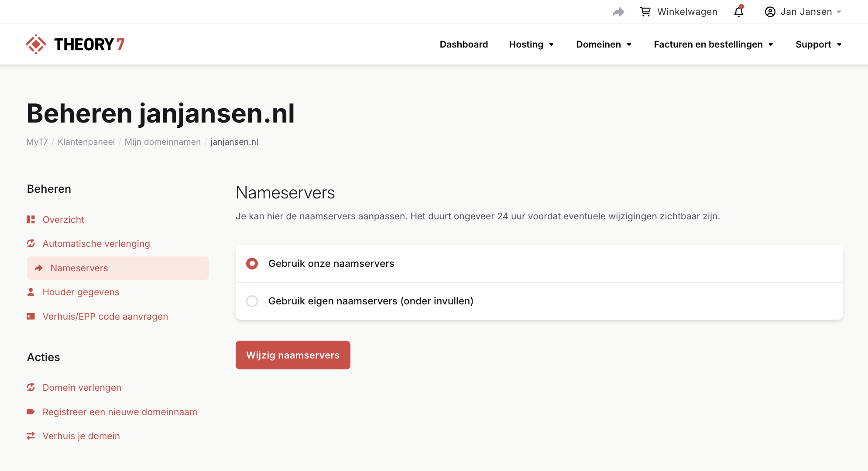This screenshot has width=868, height=471.
Task: Expand the Hosting dropdown menu
Action: tap(531, 44)
